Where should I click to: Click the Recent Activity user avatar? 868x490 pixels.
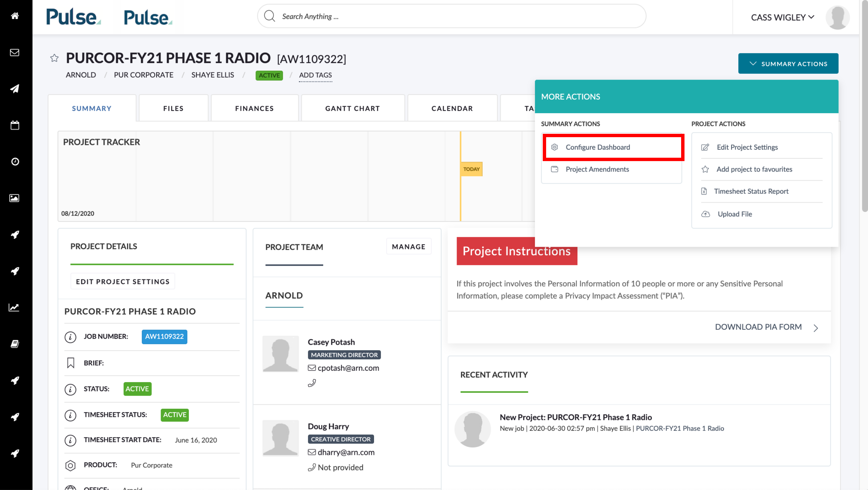[473, 429]
